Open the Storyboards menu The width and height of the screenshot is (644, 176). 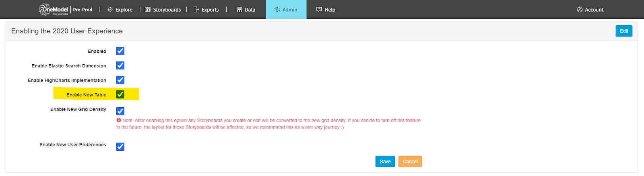pos(167,10)
